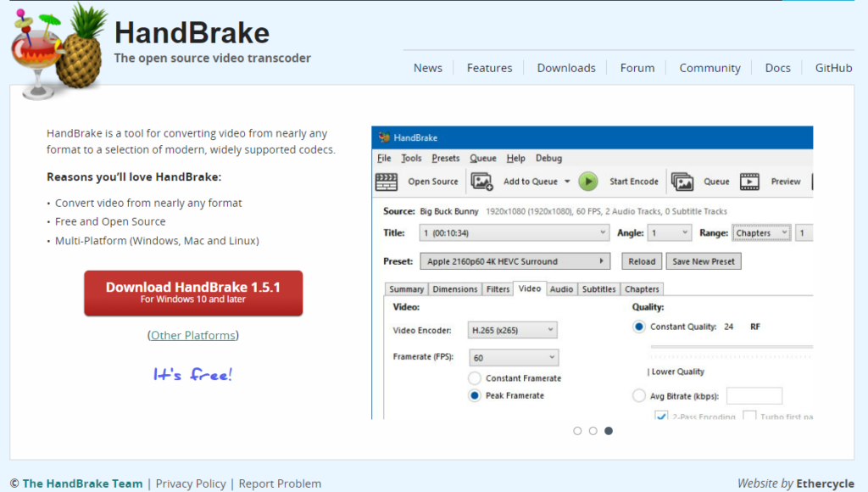Toggle the Turbo first pass checkbox
The height and width of the screenshot is (492, 868).
749,416
